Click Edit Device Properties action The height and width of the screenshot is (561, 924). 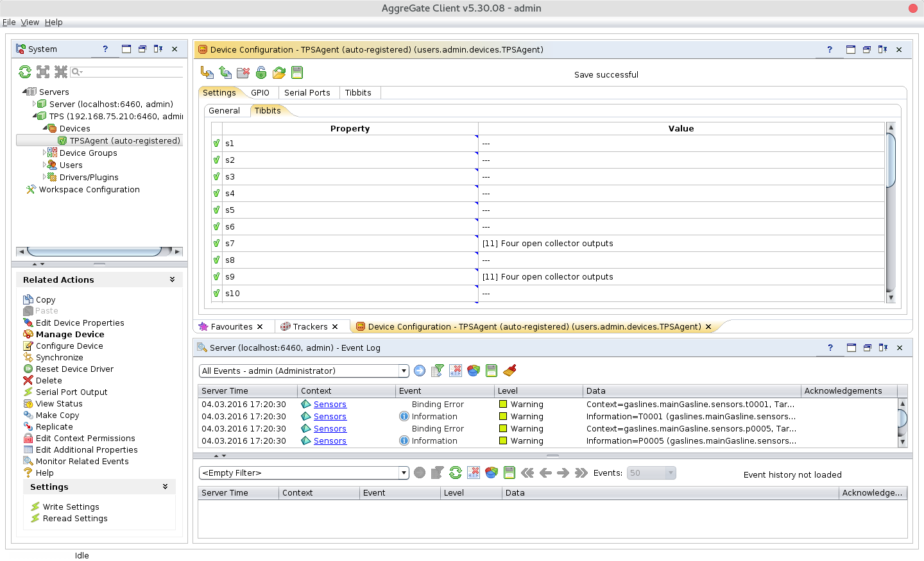(x=80, y=322)
